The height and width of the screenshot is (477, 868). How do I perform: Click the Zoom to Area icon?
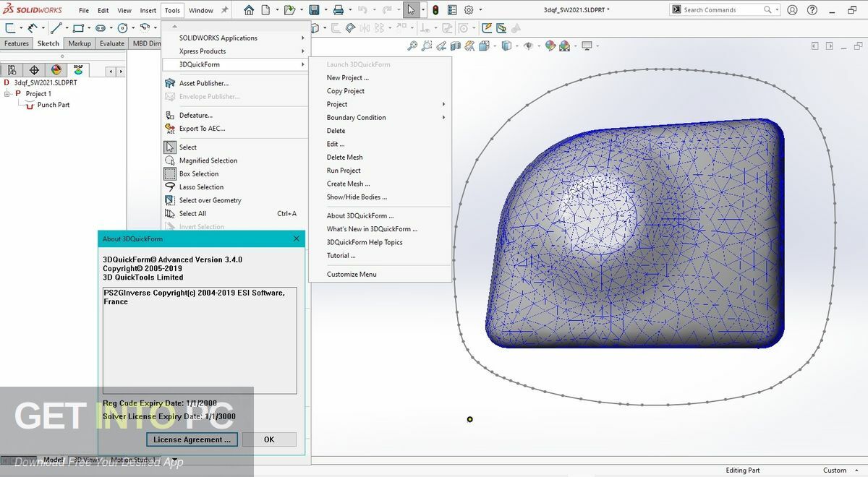click(x=427, y=46)
